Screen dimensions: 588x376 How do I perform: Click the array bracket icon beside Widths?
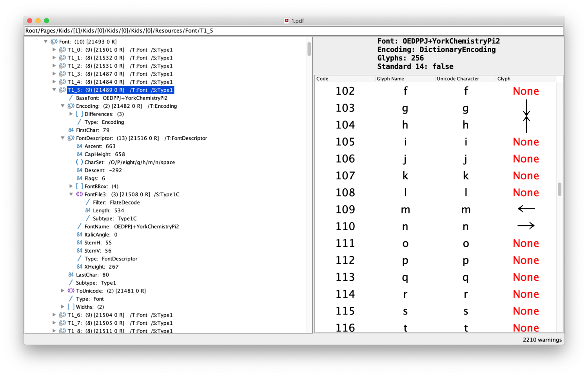coord(71,307)
